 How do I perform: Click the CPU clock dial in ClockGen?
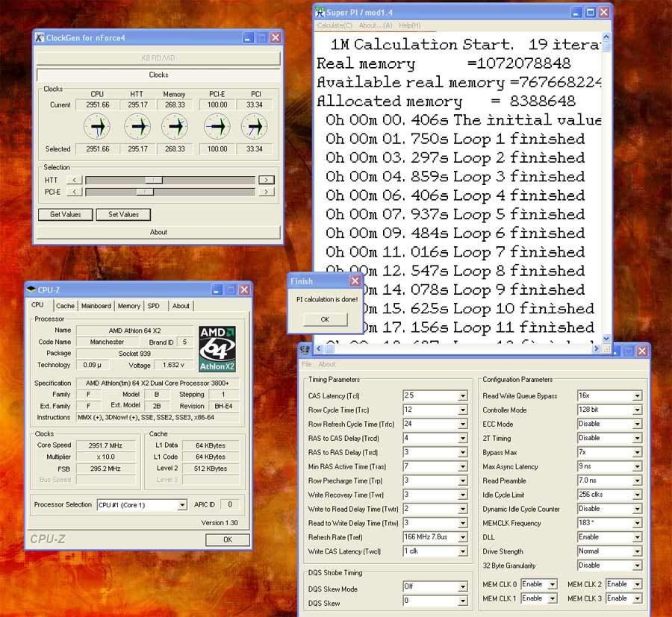pos(97,127)
